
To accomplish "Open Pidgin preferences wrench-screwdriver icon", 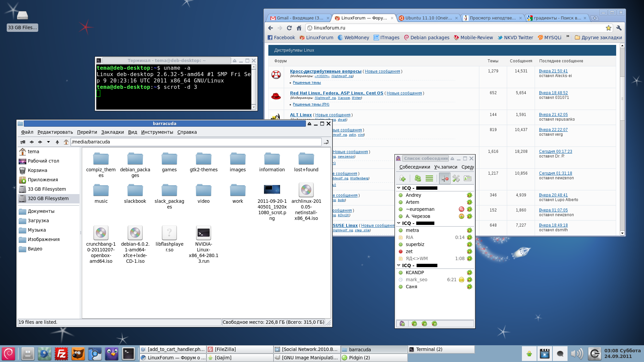I will coord(456,179).
